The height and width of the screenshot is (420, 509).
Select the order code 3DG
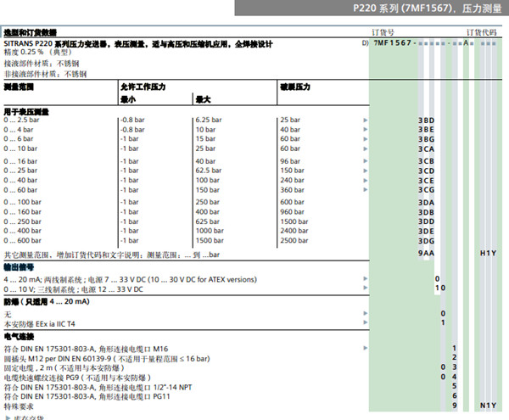[x=426, y=241]
